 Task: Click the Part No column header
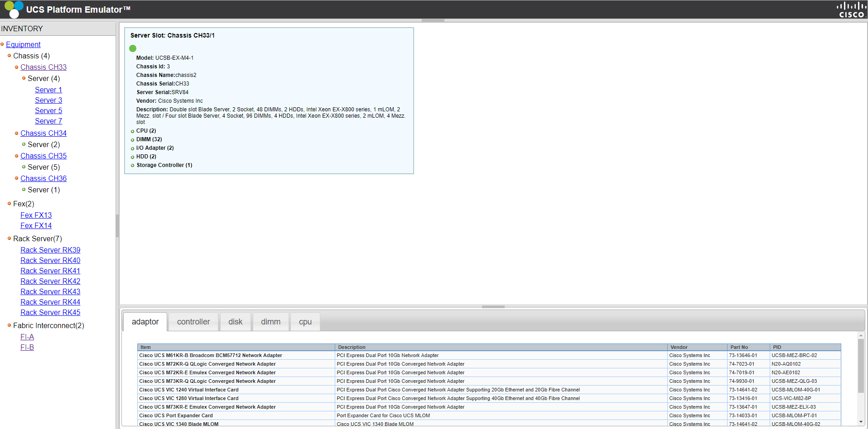pos(748,347)
